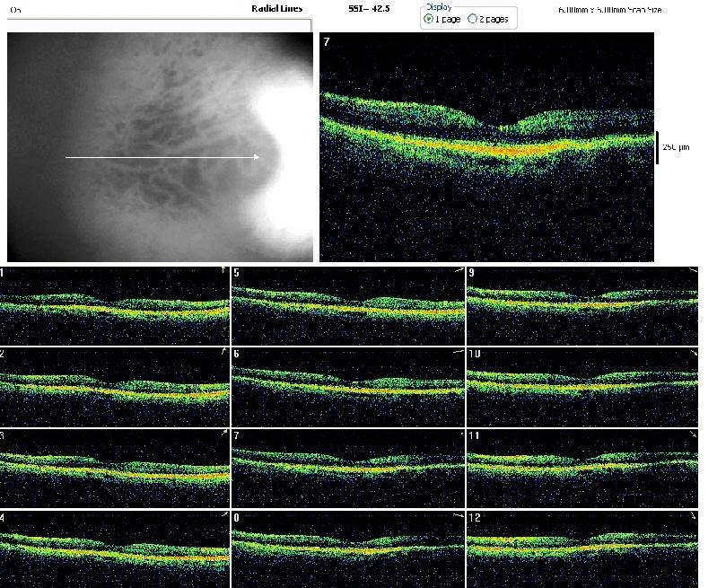Click the "Radial Lines" scan type label
Image resolution: width=717 pixels, height=588 pixels.
coord(277,8)
